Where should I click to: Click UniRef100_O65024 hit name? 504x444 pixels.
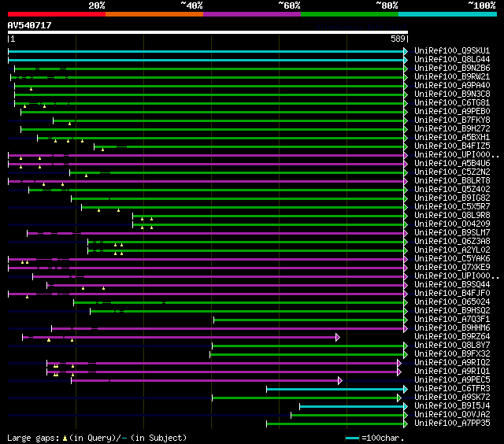452,302
